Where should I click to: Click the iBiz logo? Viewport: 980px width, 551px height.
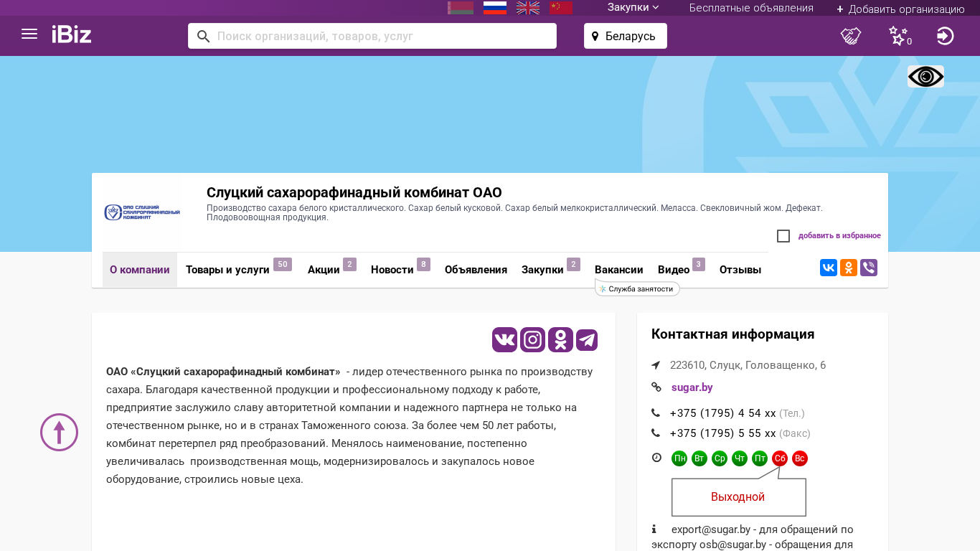click(x=72, y=34)
